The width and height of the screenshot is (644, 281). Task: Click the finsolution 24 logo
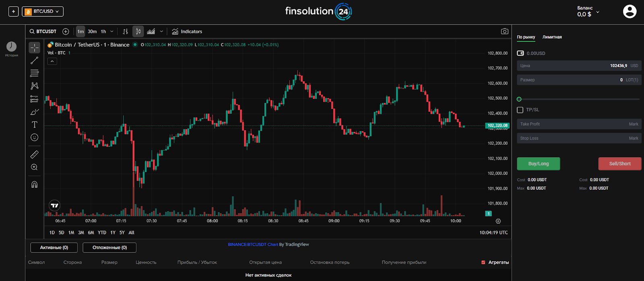click(x=318, y=12)
